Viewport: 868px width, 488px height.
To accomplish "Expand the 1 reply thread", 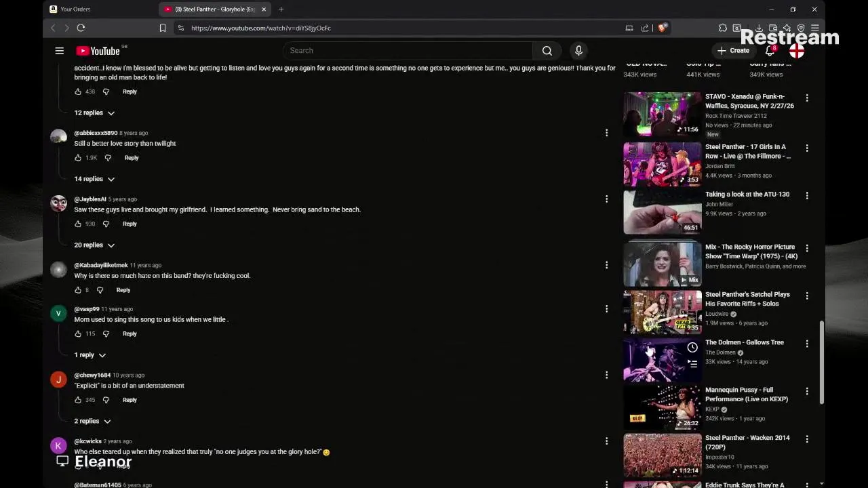I will coord(90,355).
